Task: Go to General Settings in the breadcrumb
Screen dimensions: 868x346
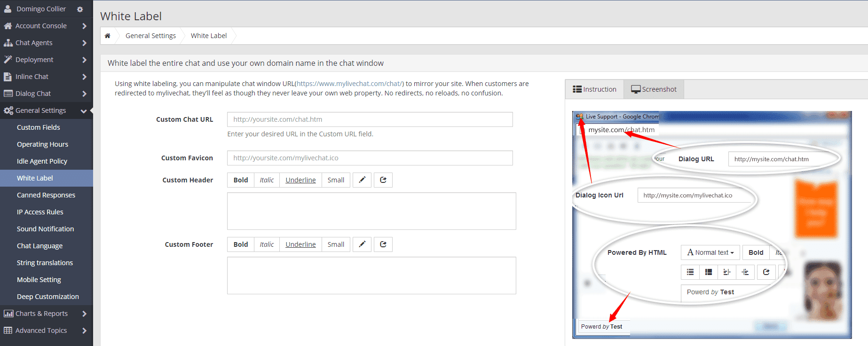Action: pyautogui.click(x=150, y=36)
